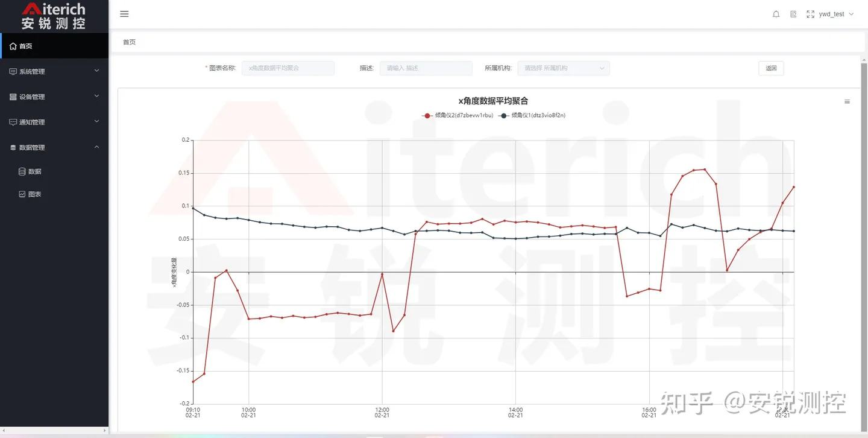This screenshot has width=868, height=438.
Task: Click the Aiterich 安锐测控 logo
Action: 54,16
